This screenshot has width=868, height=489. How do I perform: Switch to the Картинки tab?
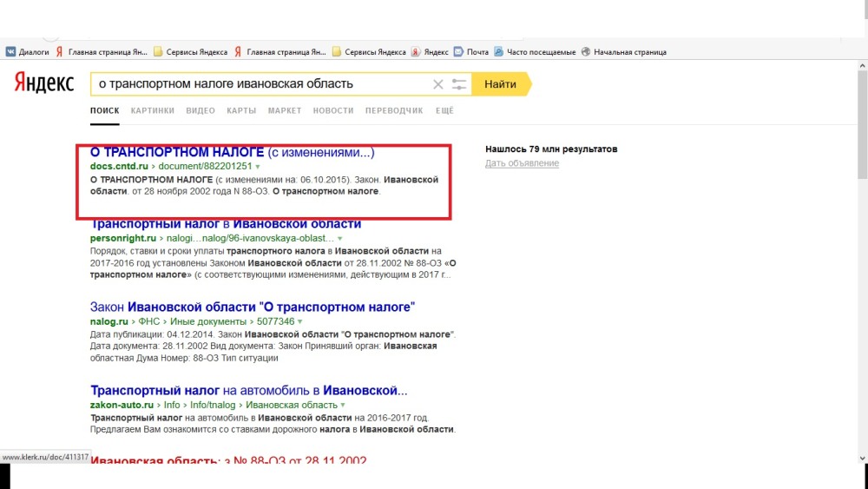click(x=152, y=111)
